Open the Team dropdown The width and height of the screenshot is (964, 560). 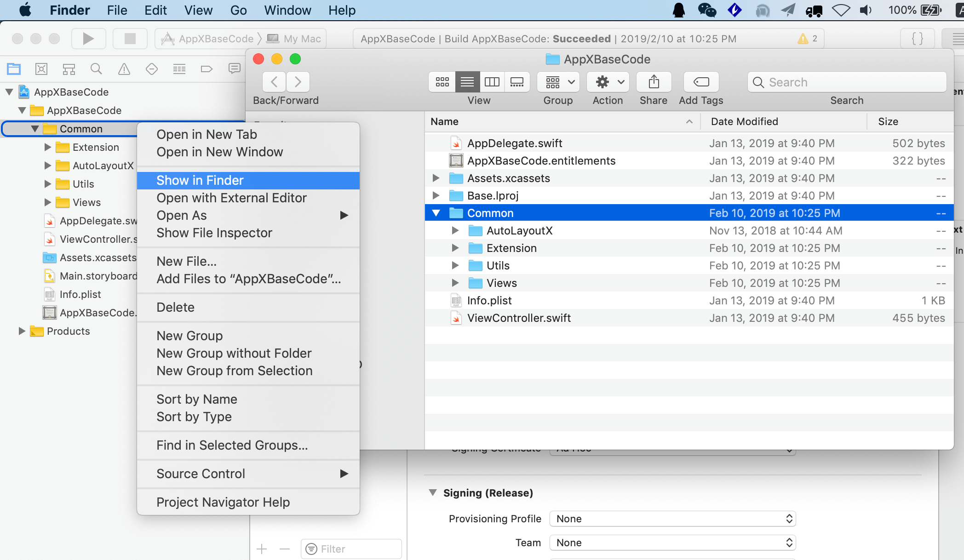(672, 543)
